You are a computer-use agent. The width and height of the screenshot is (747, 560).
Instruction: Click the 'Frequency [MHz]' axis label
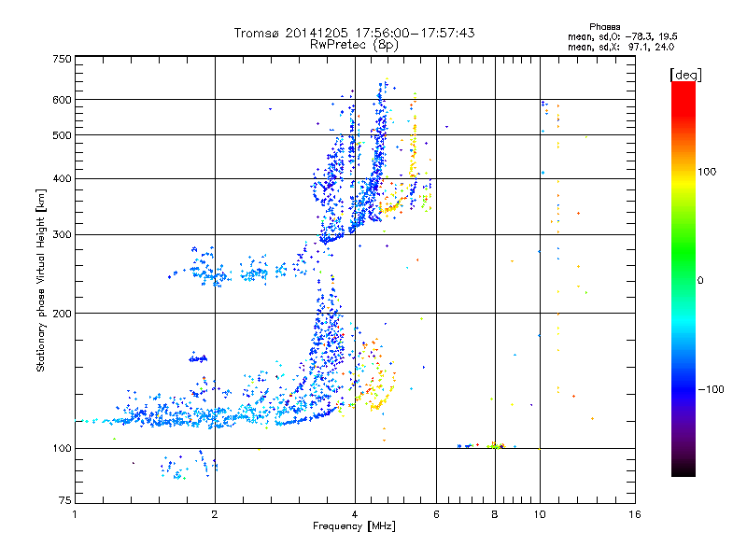354,526
